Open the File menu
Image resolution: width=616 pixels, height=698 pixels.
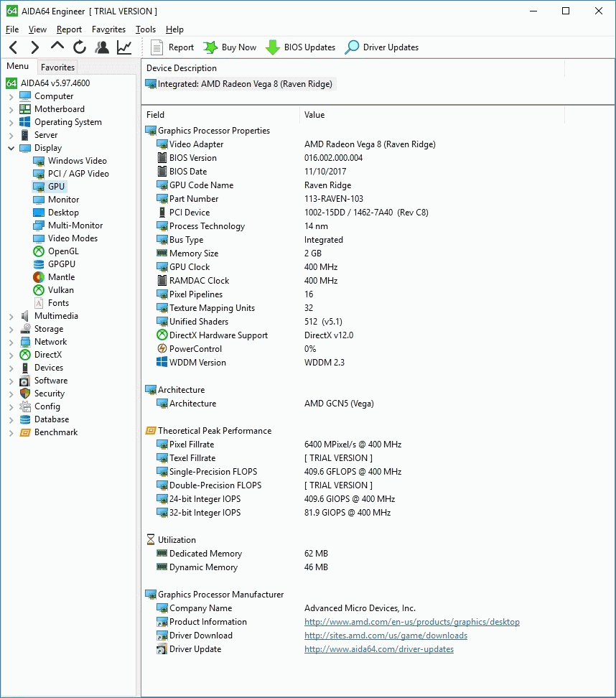tap(12, 29)
